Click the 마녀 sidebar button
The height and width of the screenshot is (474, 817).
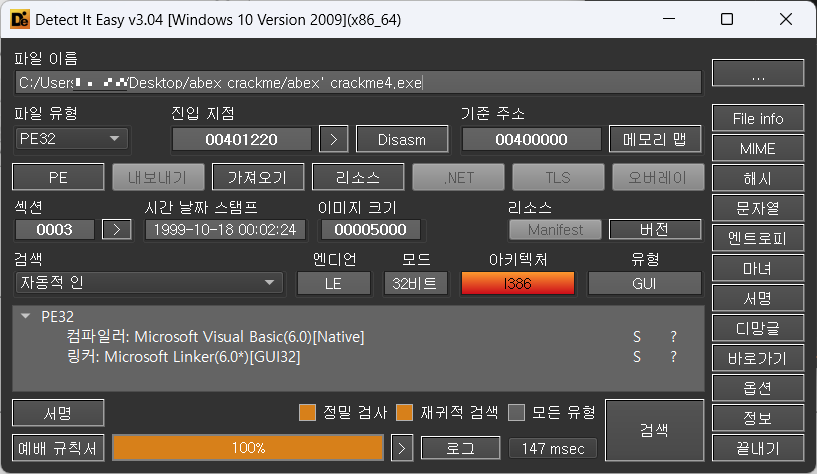click(x=758, y=268)
